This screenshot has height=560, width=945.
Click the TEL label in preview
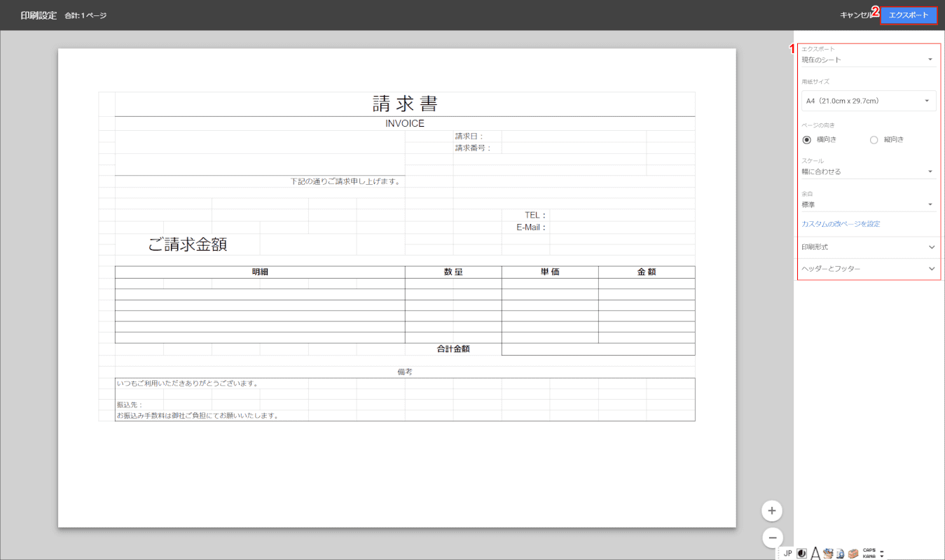point(535,215)
